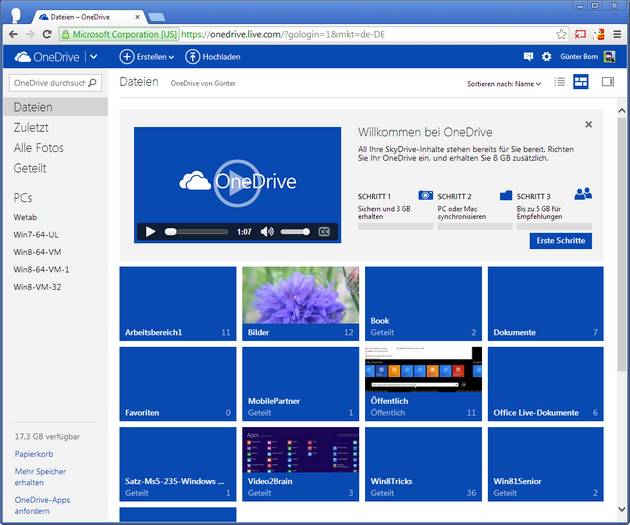The image size is (630, 525).
Task: Open the Win8Tricks folder tile
Action: [423, 464]
